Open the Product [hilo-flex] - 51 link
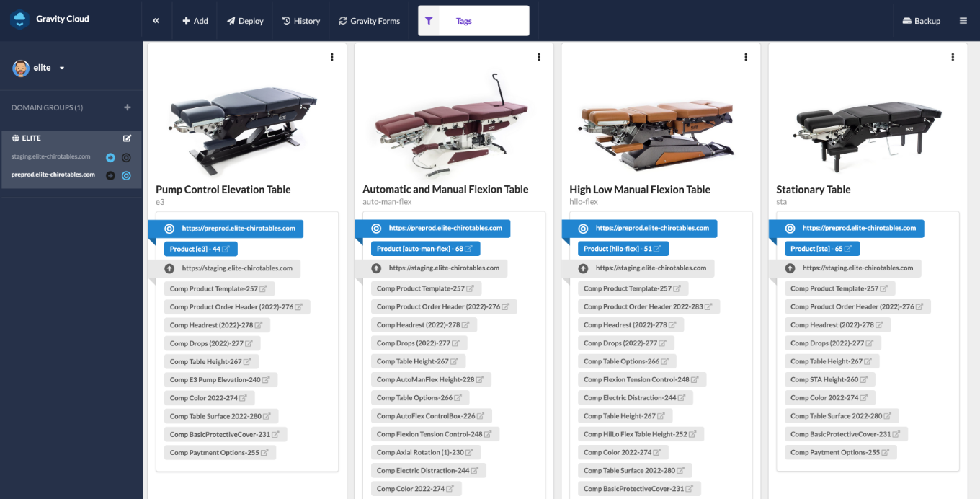 [623, 249]
